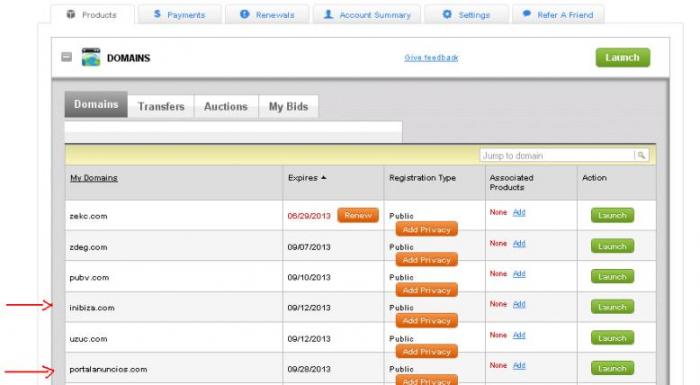Viewport: 700px width, 385px height.
Task: Select the inibiza.com domain name
Action: [x=92, y=308]
